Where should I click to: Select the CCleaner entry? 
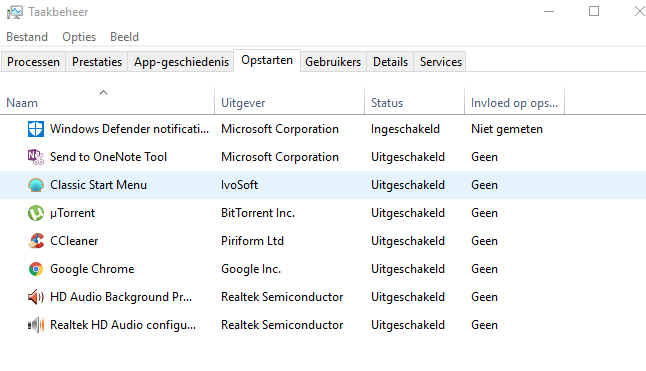click(x=74, y=241)
